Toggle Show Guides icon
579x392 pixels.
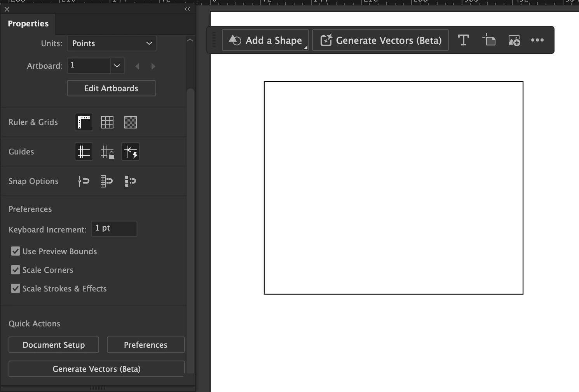84,152
